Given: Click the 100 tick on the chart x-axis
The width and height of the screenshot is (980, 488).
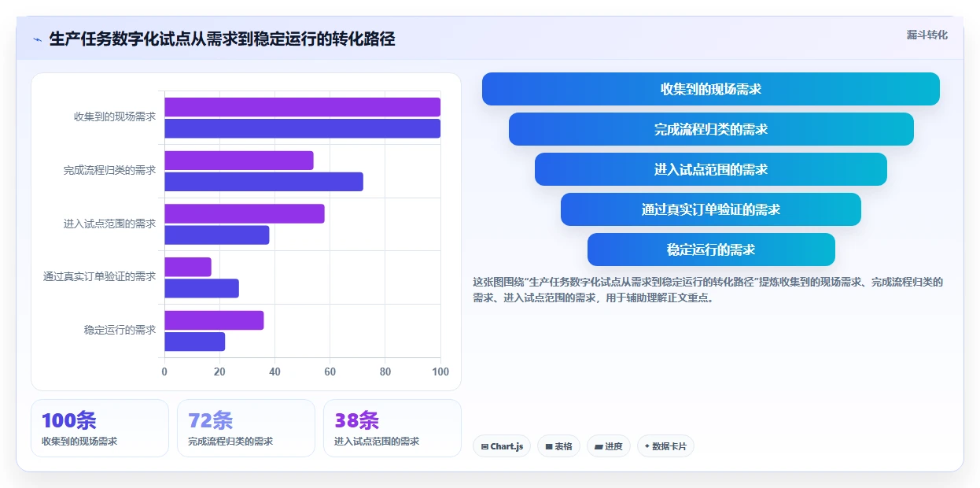Looking at the screenshot, I should click(x=440, y=372).
